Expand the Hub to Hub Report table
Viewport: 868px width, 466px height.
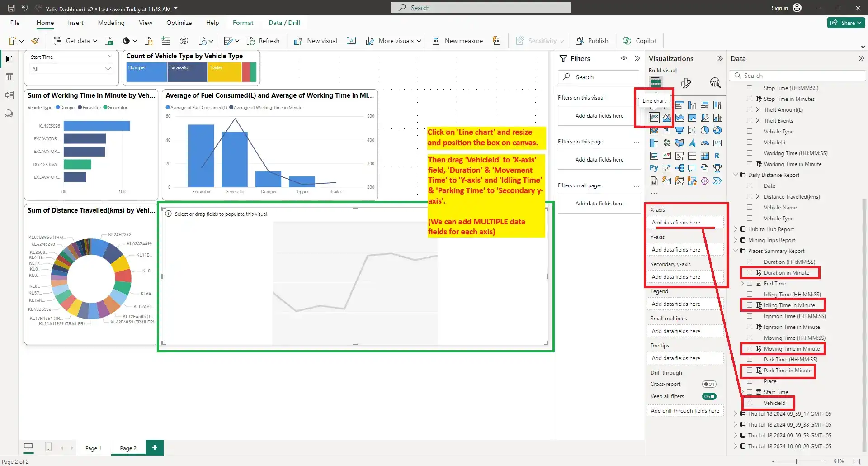pos(736,229)
